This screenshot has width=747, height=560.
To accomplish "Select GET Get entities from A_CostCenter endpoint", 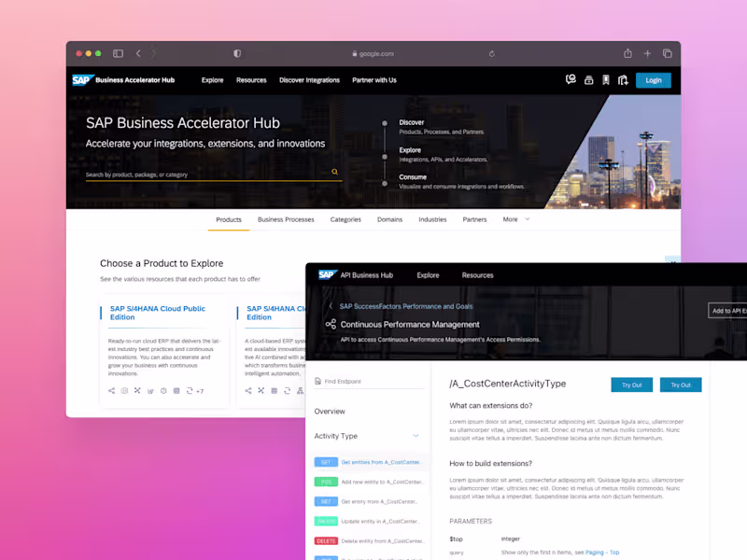I will 369,462.
